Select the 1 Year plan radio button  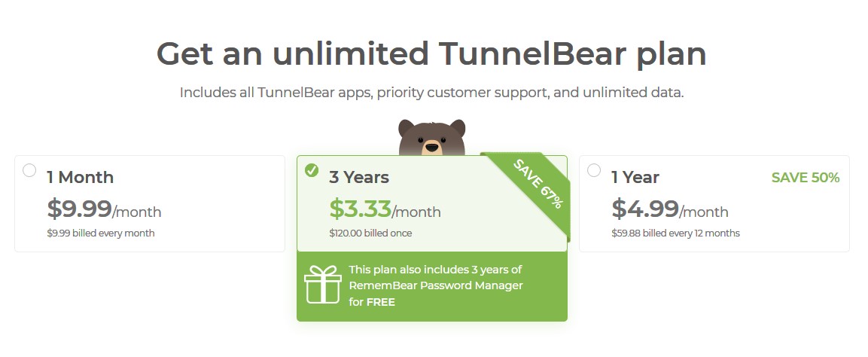coord(594,170)
